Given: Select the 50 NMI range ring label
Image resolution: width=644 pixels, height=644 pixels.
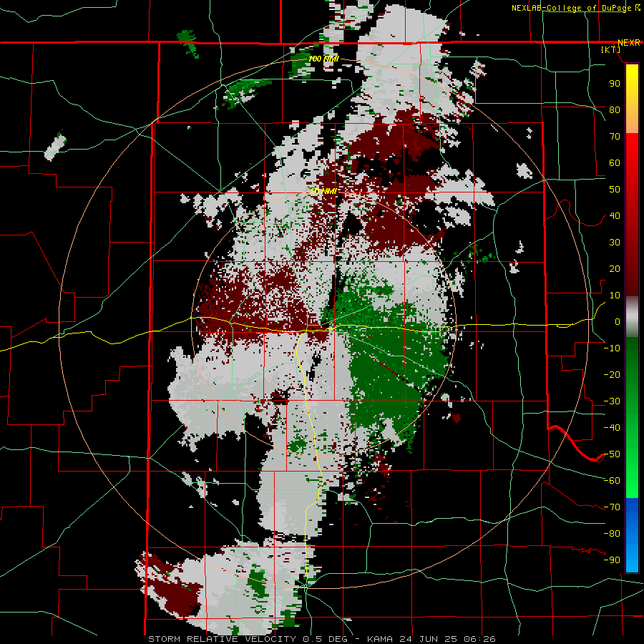Looking at the screenshot, I should coord(323,191).
